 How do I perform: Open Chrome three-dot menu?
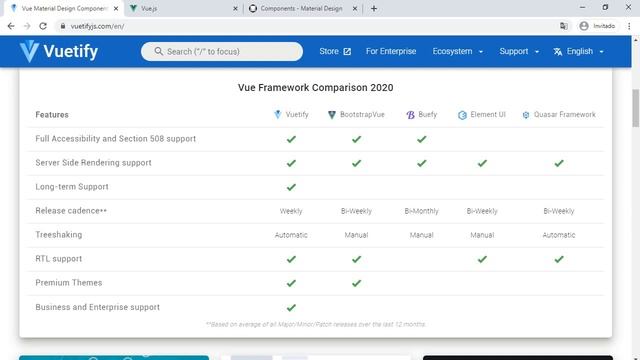[x=629, y=26]
